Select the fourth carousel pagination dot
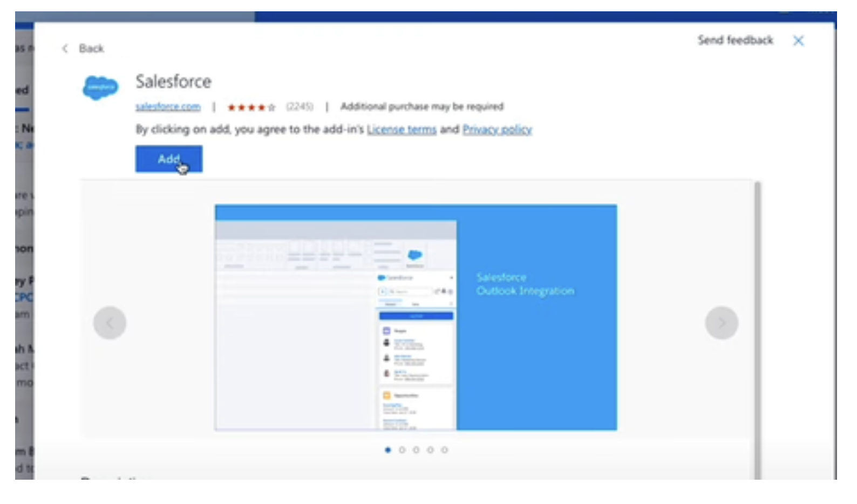The height and width of the screenshot is (504, 857). click(430, 450)
